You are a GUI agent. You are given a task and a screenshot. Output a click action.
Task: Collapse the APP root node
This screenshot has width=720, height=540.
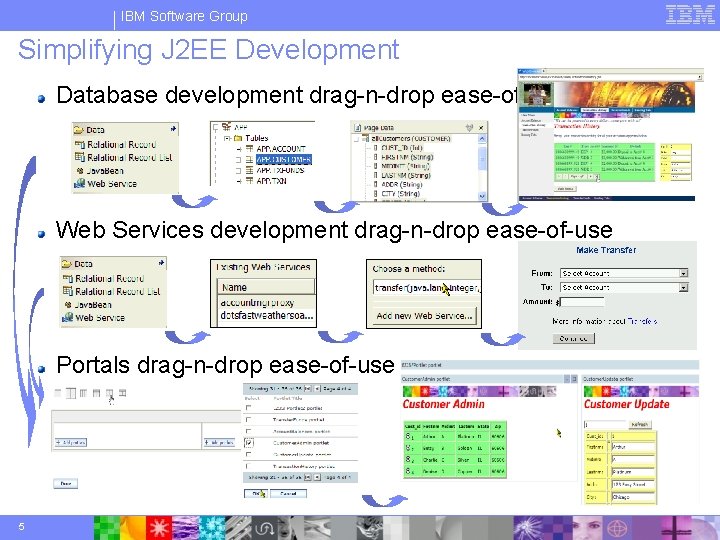pyautogui.click(x=215, y=127)
